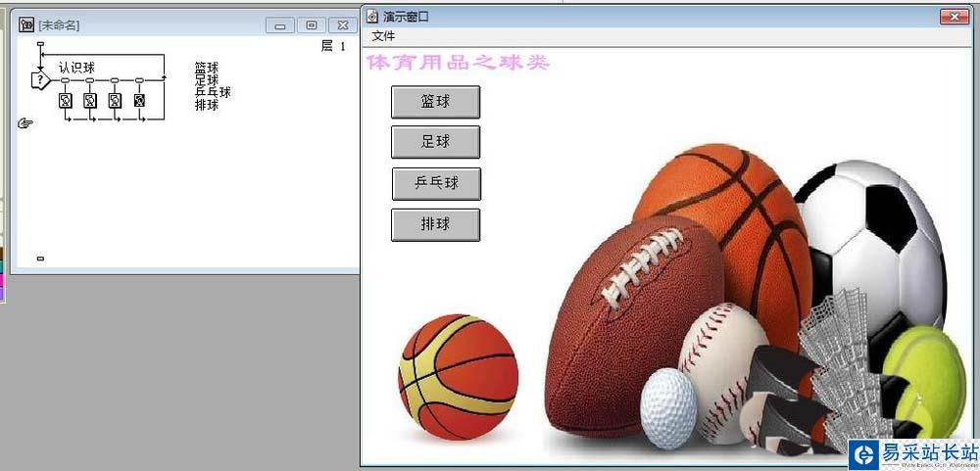Select the first display icon under 认识球
The width and height of the screenshot is (980, 471).
pos(66,101)
